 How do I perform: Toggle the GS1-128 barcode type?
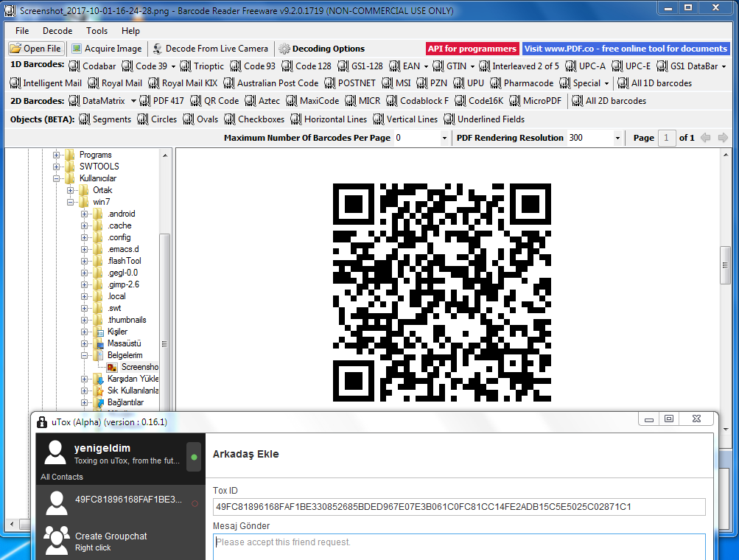360,66
